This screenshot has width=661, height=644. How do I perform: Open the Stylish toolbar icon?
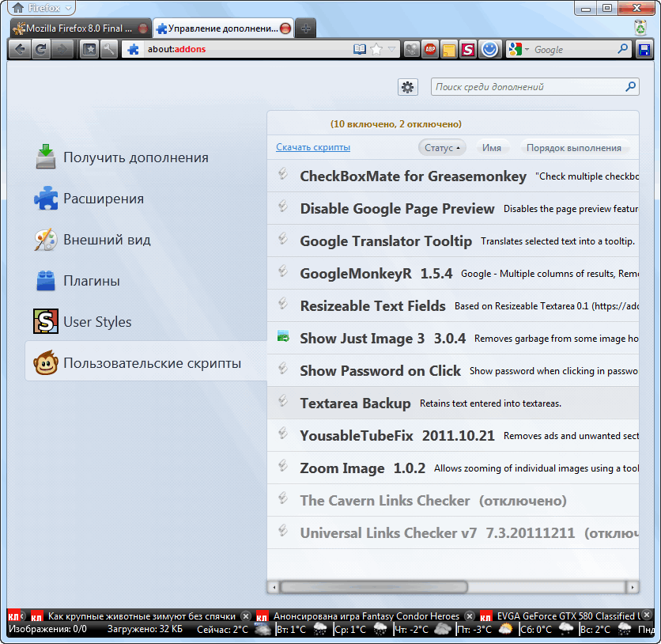click(x=468, y=50)
